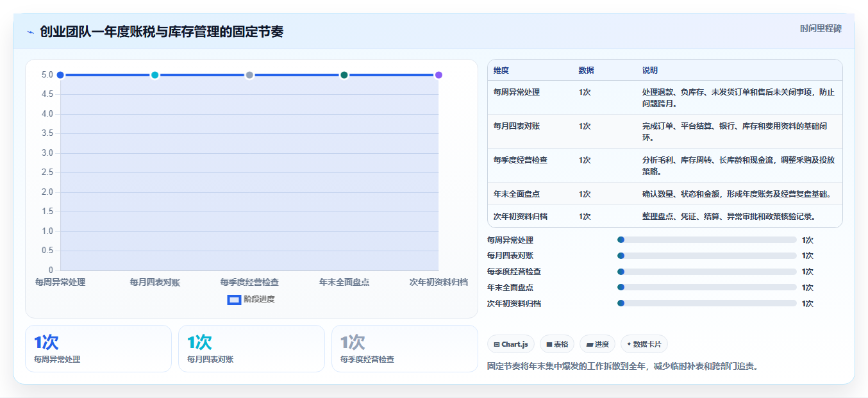
Task: Click the 每季度经营检查 x-axis label
Action: click(249, 282)
